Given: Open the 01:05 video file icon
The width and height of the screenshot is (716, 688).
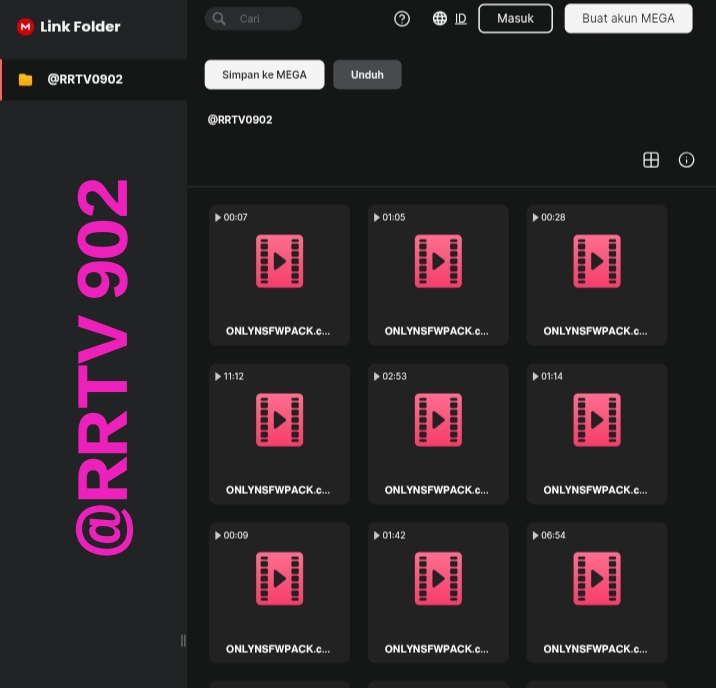Looking at the screenshot, I should pyautogui.click(x=438, y=261).
